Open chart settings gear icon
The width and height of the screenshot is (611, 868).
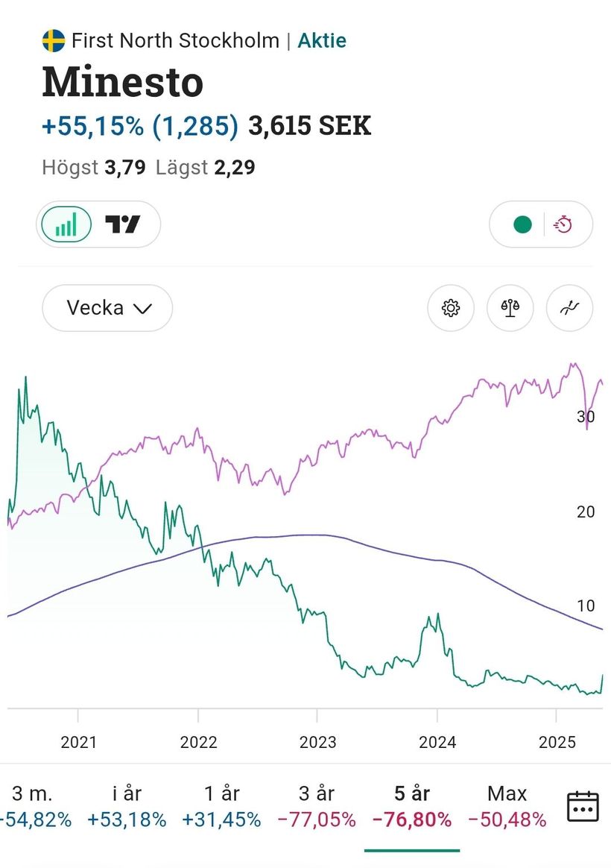pyautogui.click(x=451, y=307)
